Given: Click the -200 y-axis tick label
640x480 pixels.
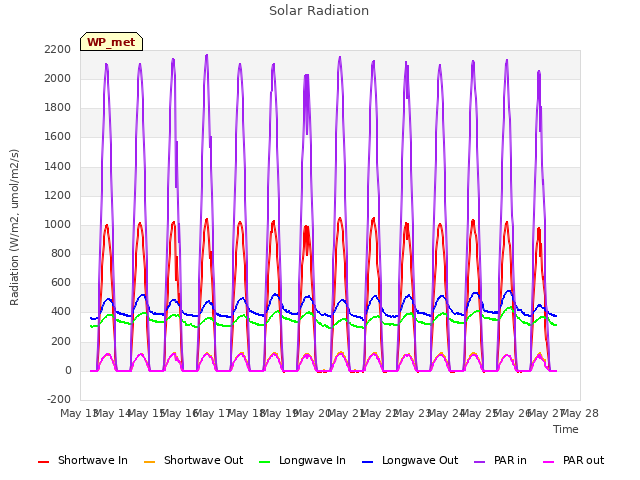Looking at the screenshot, I should [x=59, y=399].
